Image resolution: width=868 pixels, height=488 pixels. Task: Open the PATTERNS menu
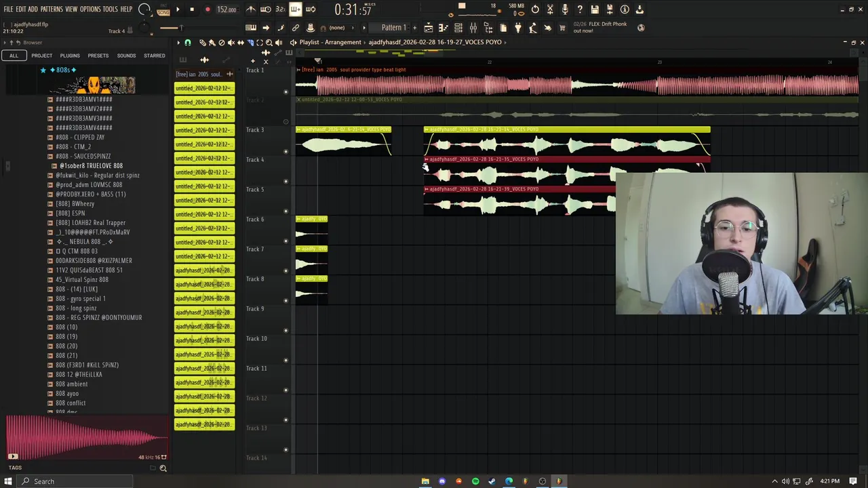point(52,9)
